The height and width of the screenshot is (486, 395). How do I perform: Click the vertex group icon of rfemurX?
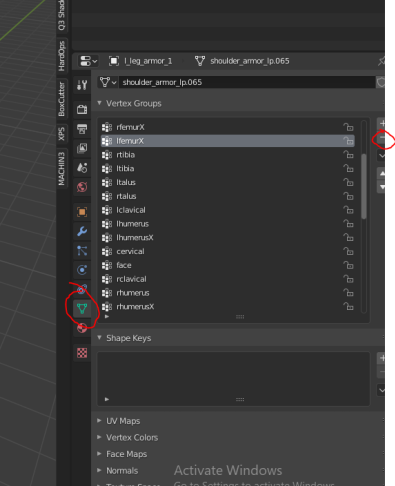point(107,127)
